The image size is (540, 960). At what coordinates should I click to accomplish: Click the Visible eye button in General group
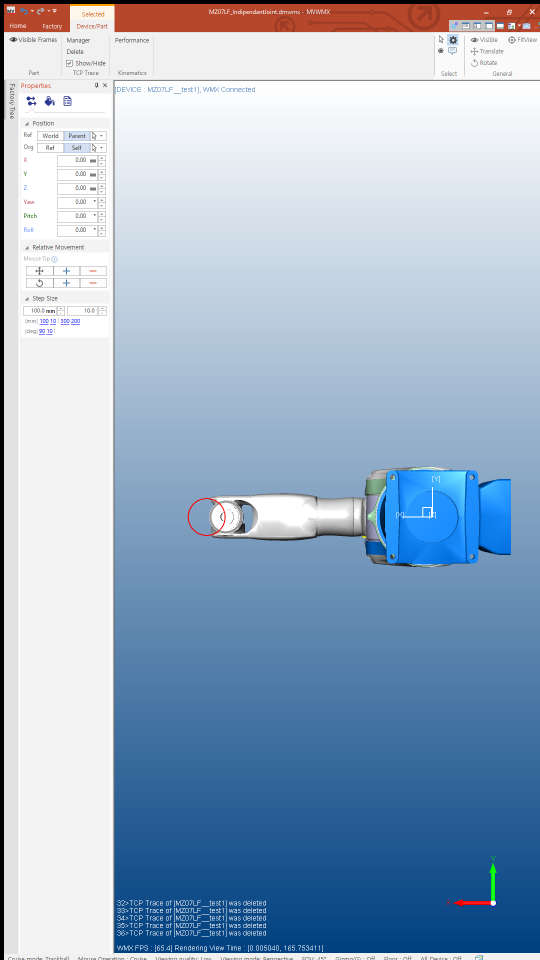[484, 40]
